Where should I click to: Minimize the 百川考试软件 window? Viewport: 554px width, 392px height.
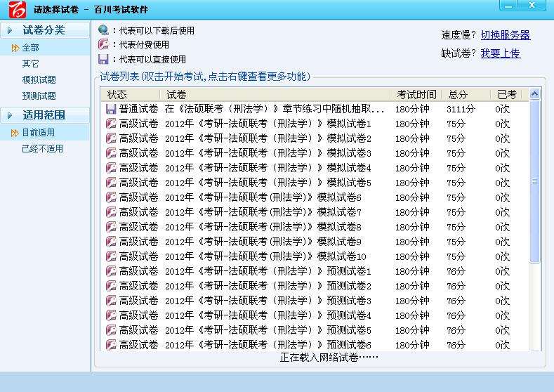(508, 5)
